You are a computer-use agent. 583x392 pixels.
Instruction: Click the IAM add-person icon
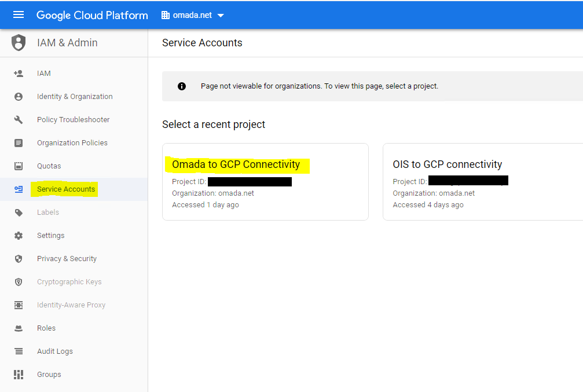18,74
